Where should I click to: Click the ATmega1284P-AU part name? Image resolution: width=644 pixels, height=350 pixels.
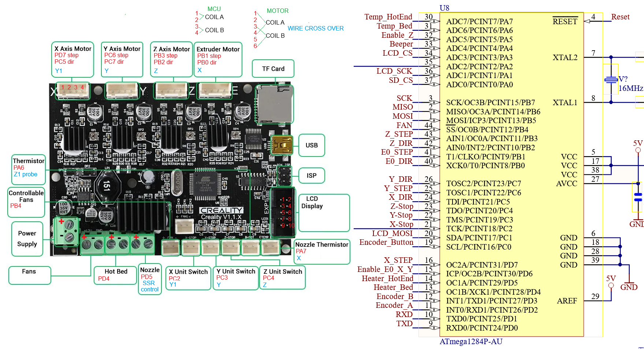click(471, 342)
